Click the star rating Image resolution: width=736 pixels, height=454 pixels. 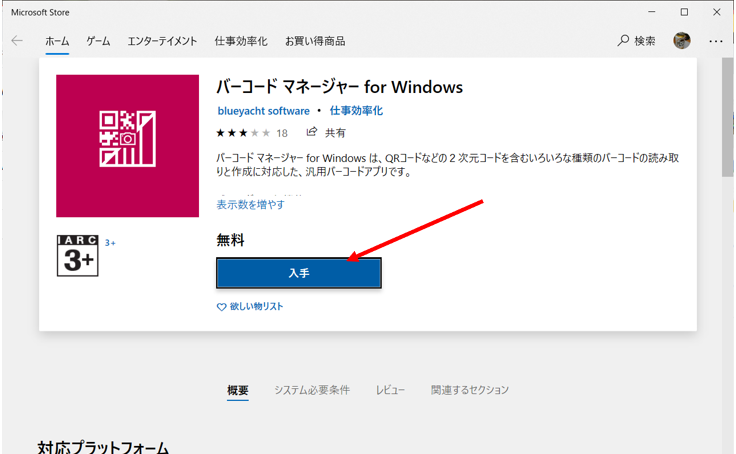click(x=243, y=133)
